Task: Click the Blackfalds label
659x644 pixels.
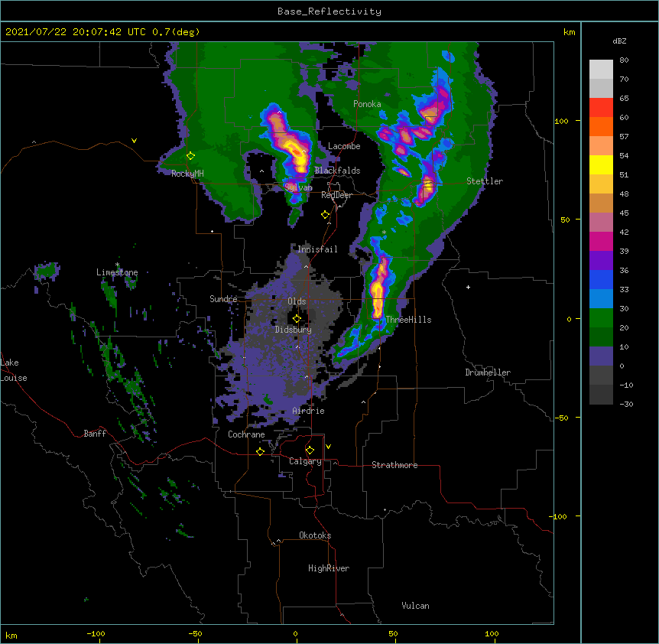Action: coord(337,171)
